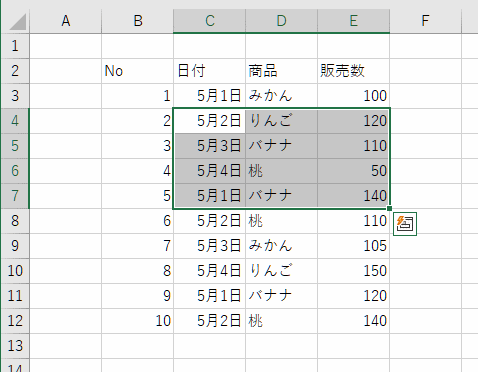Screen dimensions: 478x372
Task: Select row 12 header
Action: [15, 321]
